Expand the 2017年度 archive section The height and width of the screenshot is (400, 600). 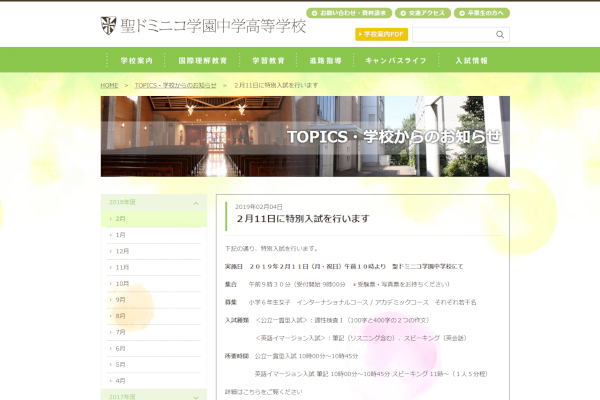click(154, 396)
